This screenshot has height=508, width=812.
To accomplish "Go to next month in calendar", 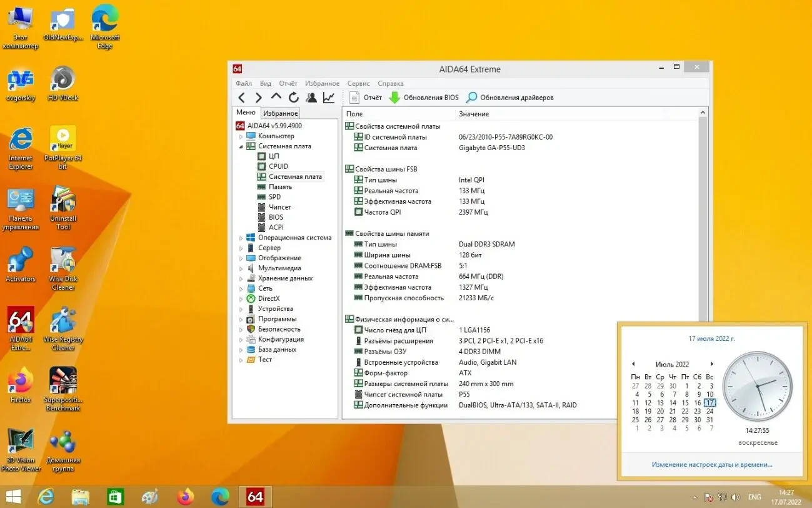I will tap(711, 364).
